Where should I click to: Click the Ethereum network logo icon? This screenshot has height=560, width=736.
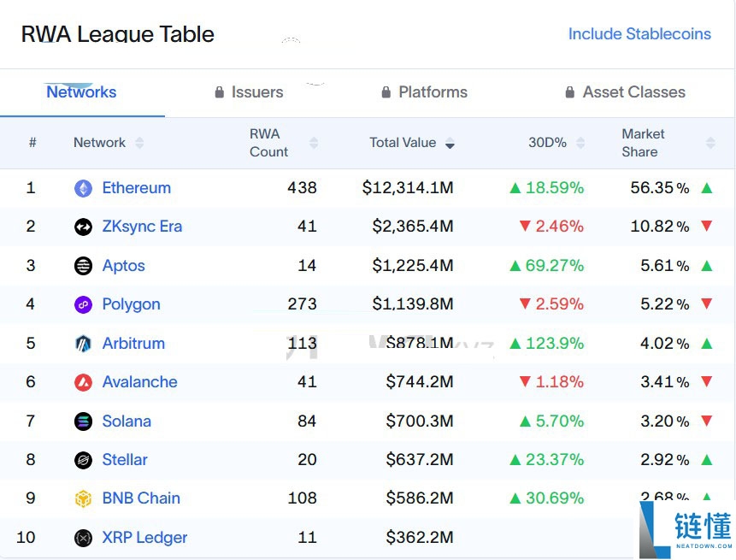(83, 188)
